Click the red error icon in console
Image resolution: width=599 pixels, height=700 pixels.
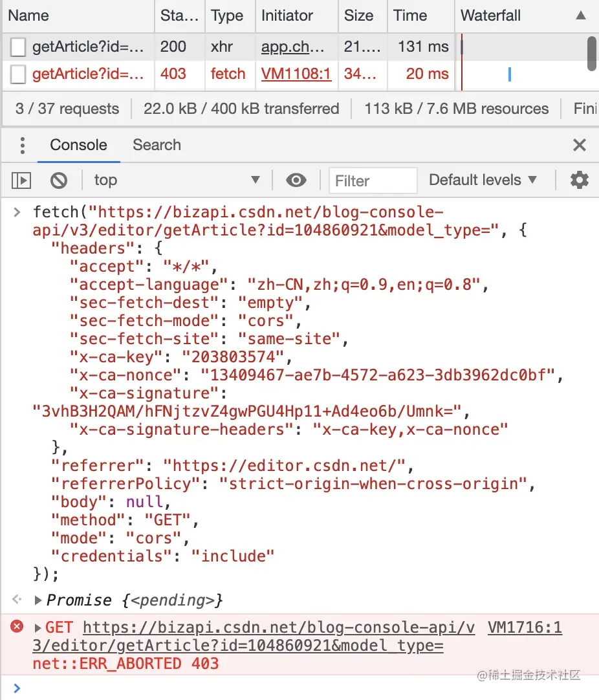click(x=17, y=627)
